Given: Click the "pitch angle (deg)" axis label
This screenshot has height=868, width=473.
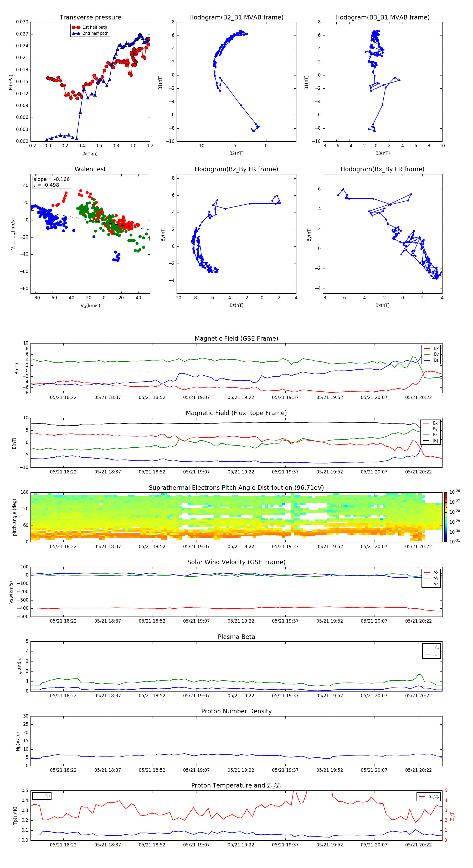Looking at the screenshot, I should coord(14,517).
